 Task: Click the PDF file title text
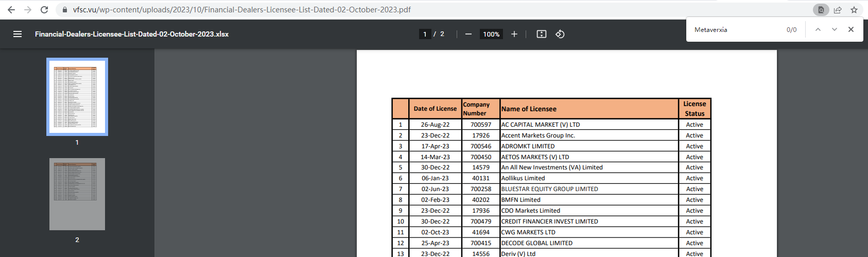point(132,34)
